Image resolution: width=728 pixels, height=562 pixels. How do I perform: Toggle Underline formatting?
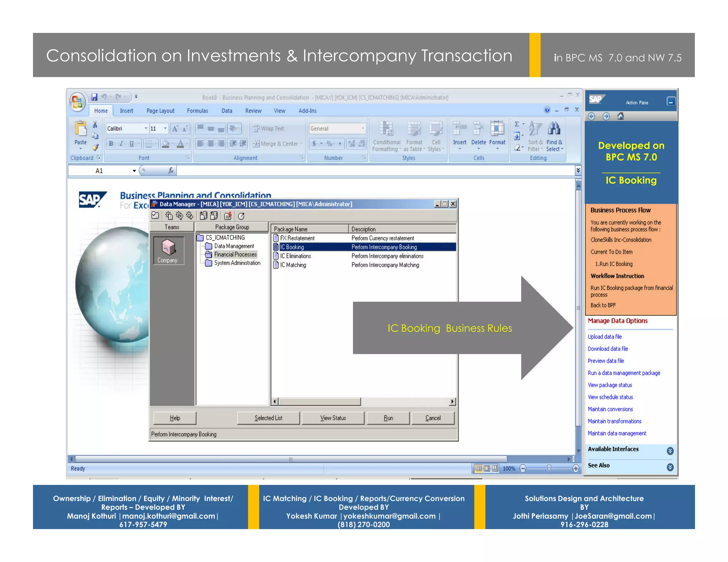[x=132, y=144]
